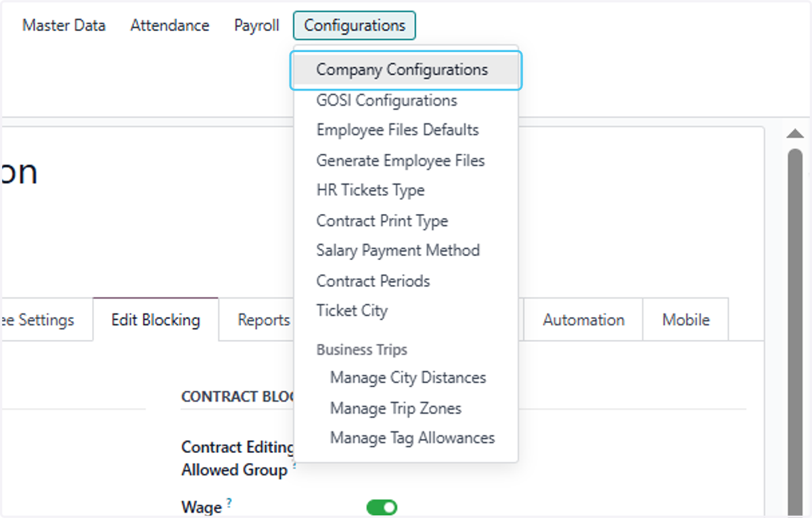Switch to the Edit Blocking tab
Screen dimensions: 812x518
(156, 320)
